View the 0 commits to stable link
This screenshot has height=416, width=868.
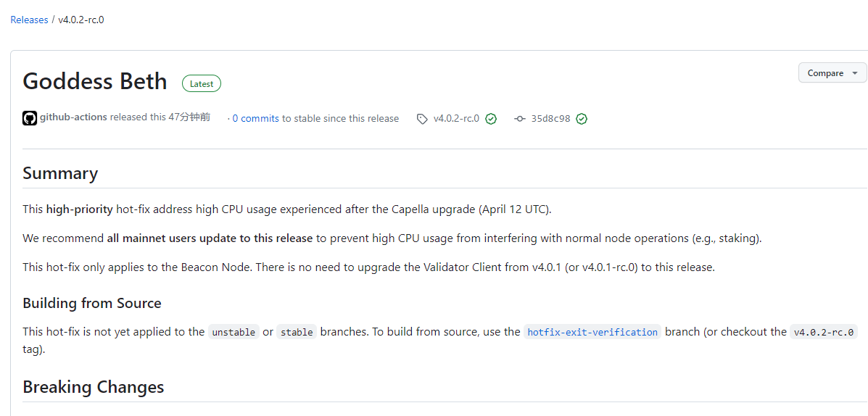[x=255, y=119]
